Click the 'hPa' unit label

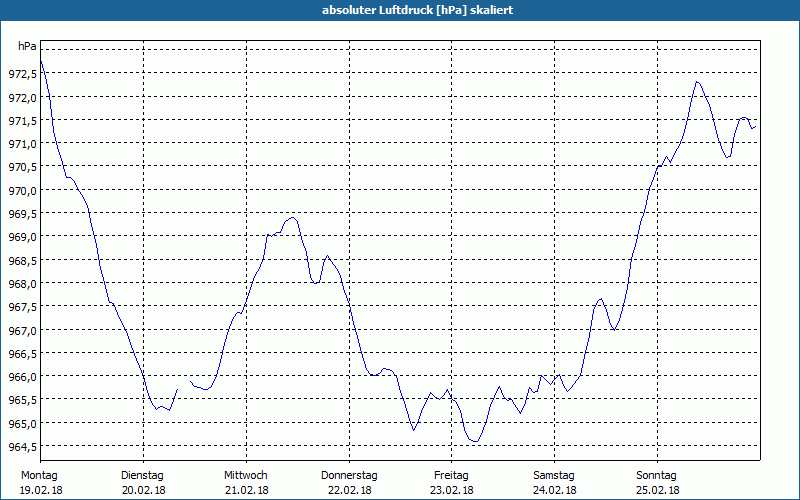point(27,46)
